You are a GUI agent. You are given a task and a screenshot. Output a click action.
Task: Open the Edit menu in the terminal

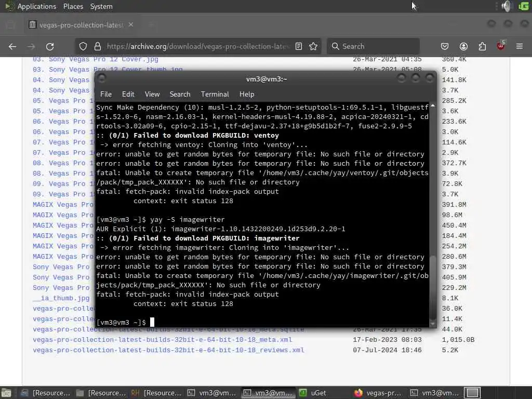point(128,95)
